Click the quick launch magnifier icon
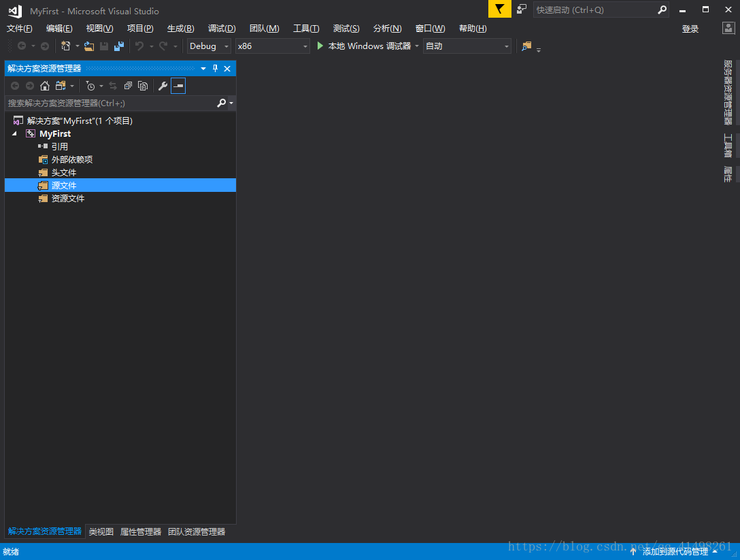The image size is (740, 560). [x=662, y=10]
